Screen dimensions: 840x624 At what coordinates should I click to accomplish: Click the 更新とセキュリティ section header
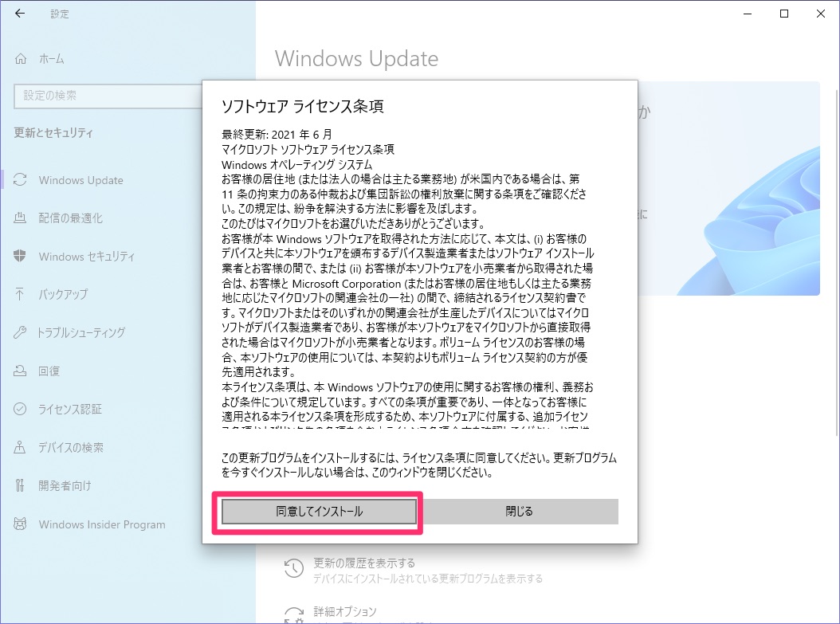point(53,132)
